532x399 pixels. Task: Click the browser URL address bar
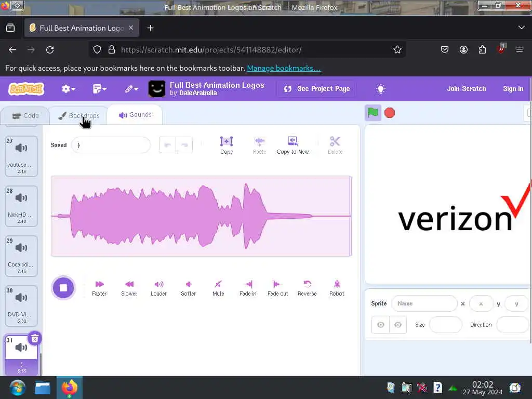pos(248,50)
